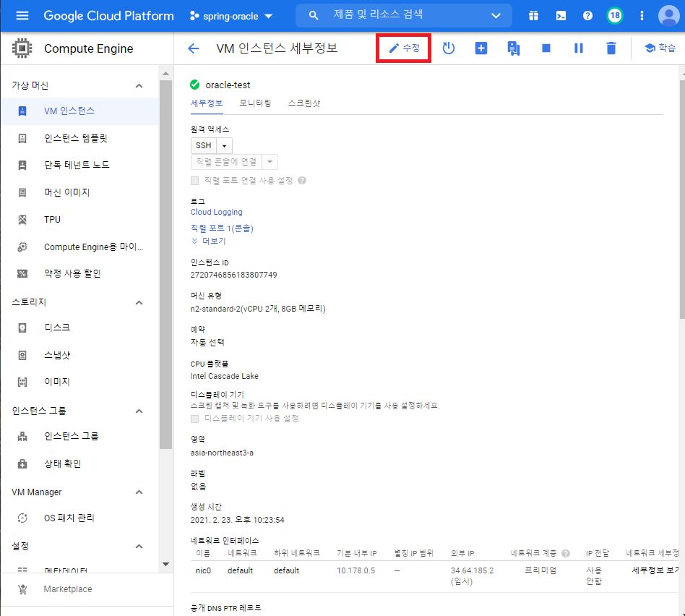Click the Compute Engine chip icon
This screenshot has width=685, height=616.
click(x=22, y=48)
